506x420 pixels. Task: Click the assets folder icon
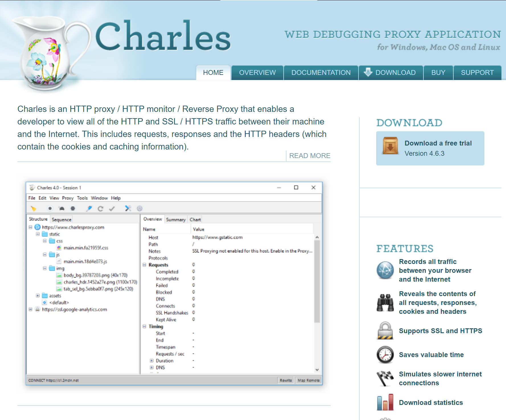point(45,296)
